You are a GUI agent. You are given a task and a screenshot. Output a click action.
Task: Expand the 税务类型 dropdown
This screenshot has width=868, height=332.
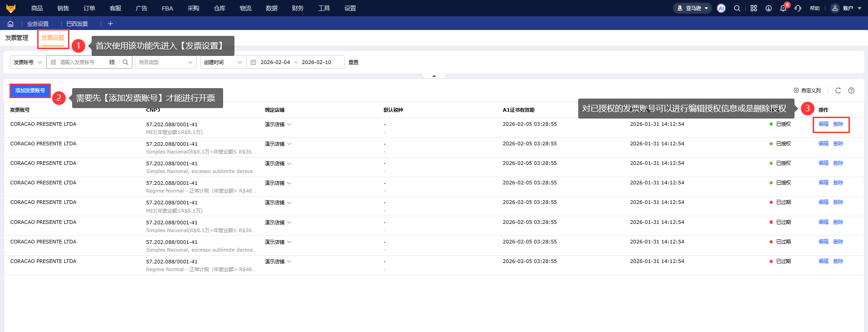point(166,62)
